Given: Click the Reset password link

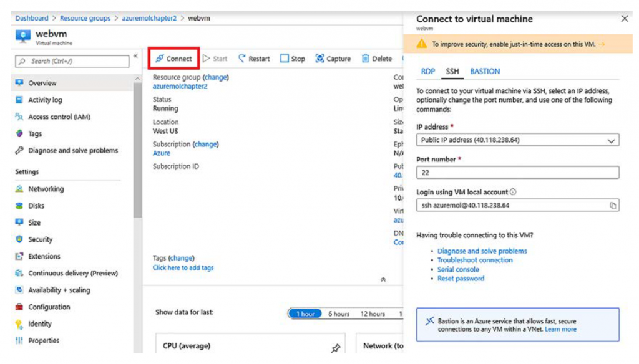Looking at the screenshot, I should [461, 279].
